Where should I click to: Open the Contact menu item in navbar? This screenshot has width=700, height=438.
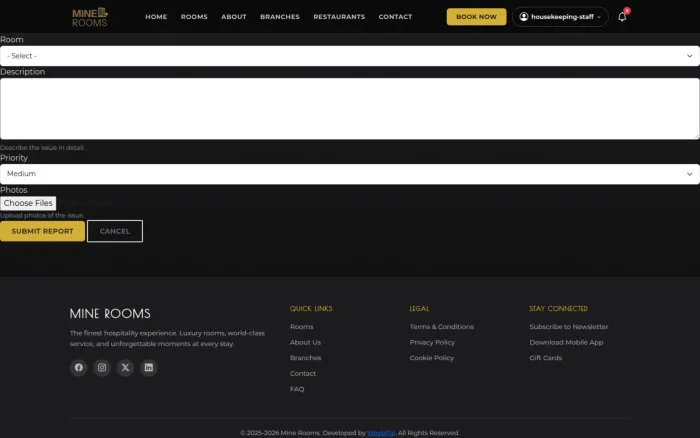pos(396,17)
